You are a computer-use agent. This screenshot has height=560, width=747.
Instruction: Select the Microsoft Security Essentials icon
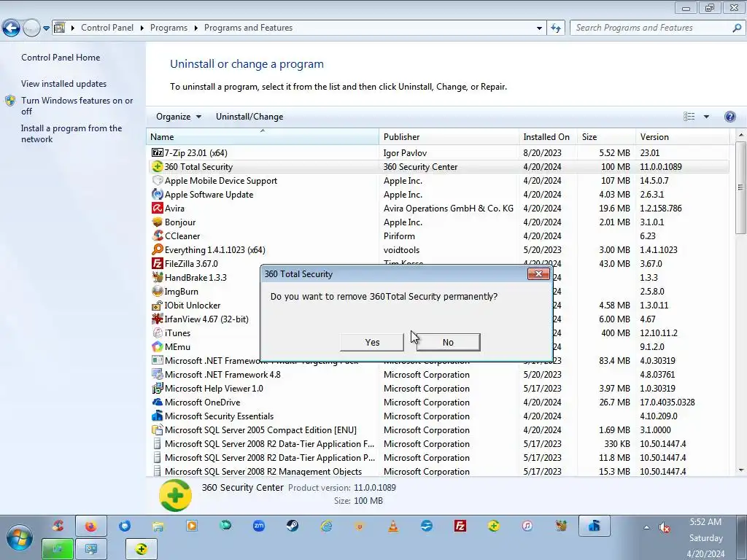(x=158, y=416)
